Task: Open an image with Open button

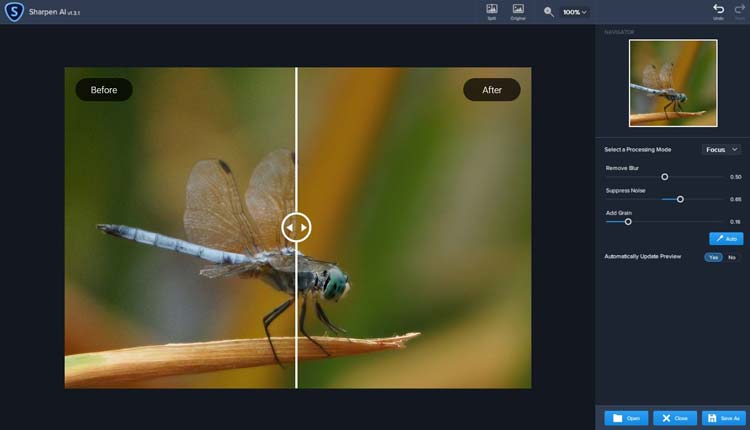Action: 626,418
